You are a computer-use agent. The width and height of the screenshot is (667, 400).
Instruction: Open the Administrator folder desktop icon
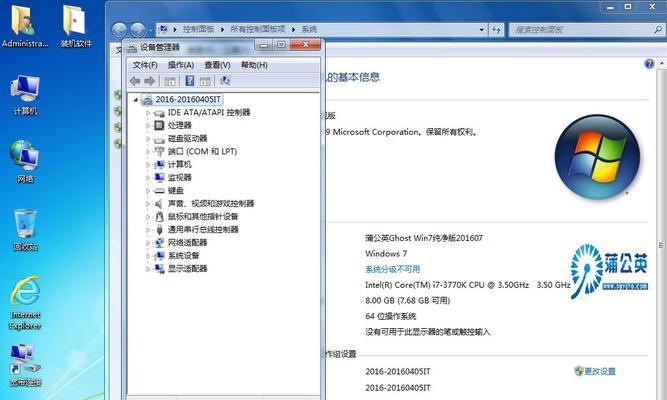click(25, 25)
